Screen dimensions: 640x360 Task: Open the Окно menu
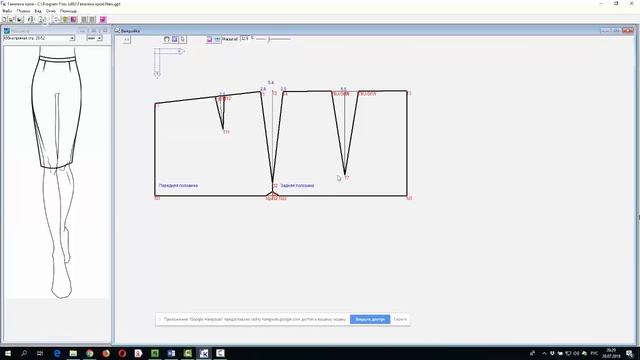tap(51, 11)
